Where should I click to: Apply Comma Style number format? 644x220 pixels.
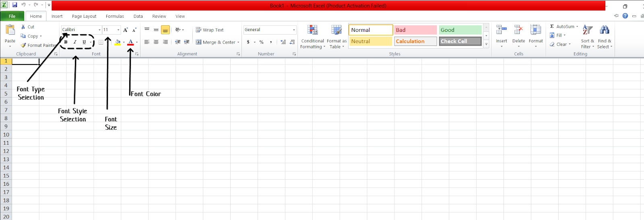(271, 42)
